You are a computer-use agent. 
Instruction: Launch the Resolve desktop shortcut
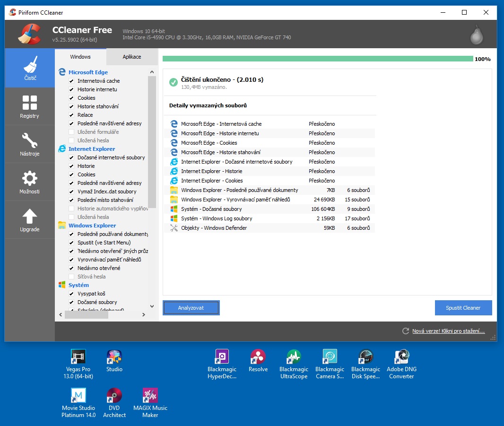click(x=258, y=356)
